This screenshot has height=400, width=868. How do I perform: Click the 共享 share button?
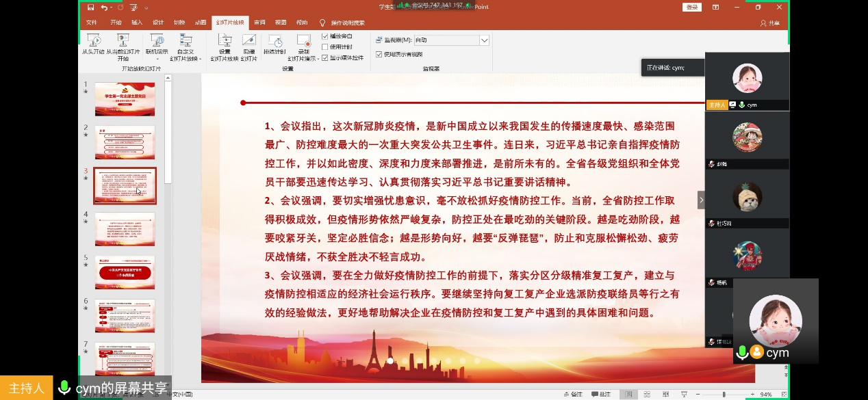tap(770, 23)
